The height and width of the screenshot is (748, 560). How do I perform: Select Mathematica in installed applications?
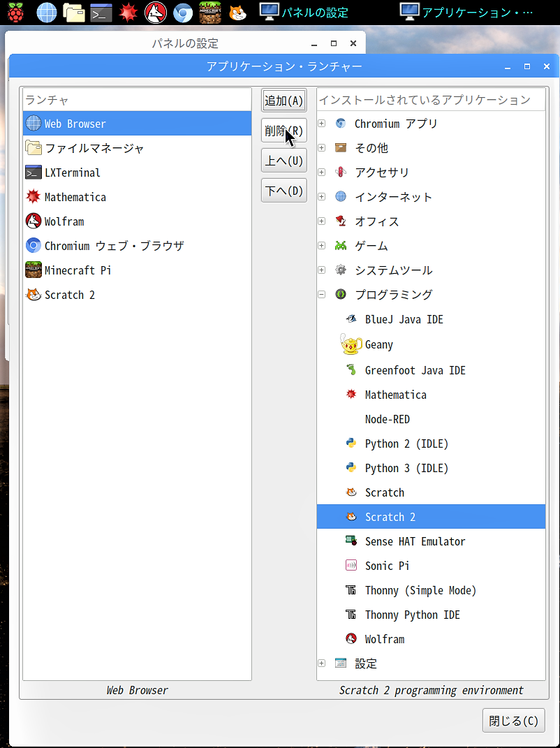[395, 395]
